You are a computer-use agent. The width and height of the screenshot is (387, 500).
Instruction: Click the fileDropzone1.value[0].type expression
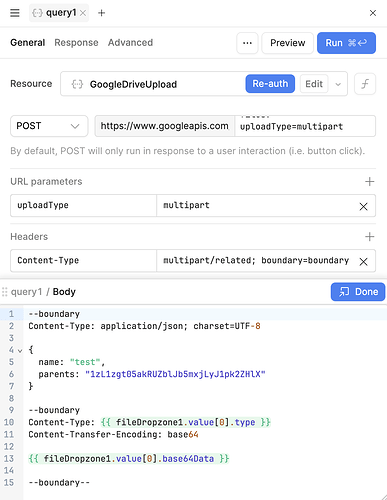[186, 422]
